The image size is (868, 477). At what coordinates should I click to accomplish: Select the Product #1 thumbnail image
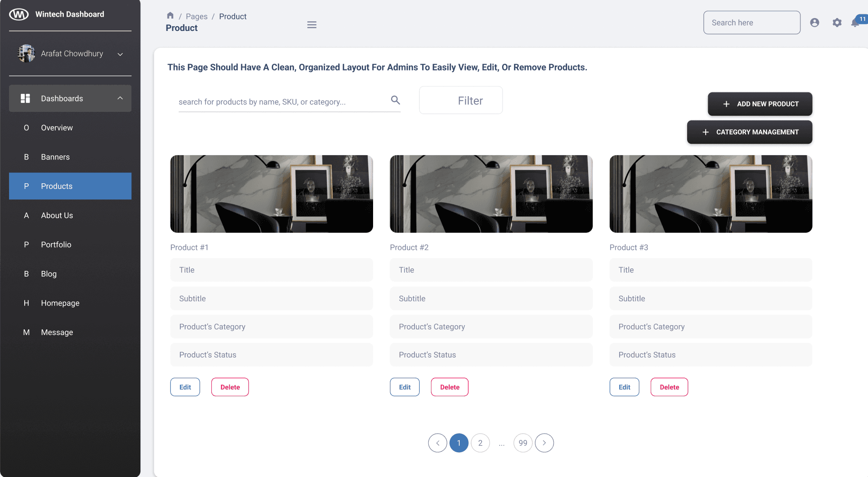tap(271, 194)
